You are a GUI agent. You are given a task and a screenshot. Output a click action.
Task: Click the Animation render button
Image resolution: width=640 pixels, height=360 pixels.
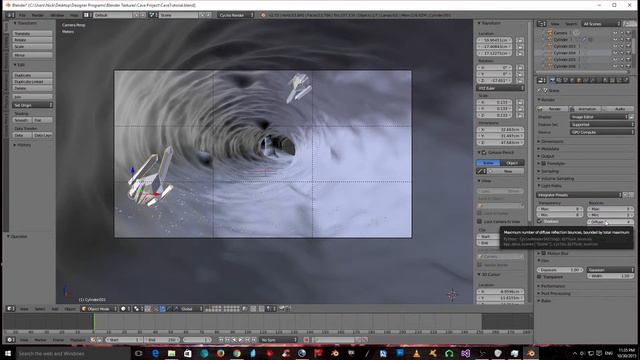[x=585, y=109]
